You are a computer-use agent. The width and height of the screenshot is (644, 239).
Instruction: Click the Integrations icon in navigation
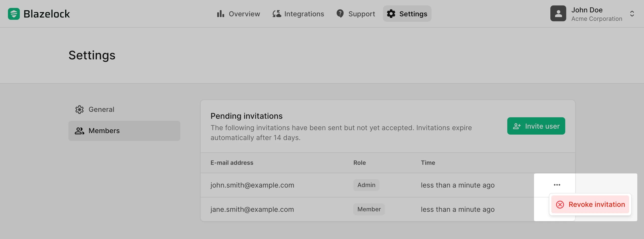pos(276,14)
